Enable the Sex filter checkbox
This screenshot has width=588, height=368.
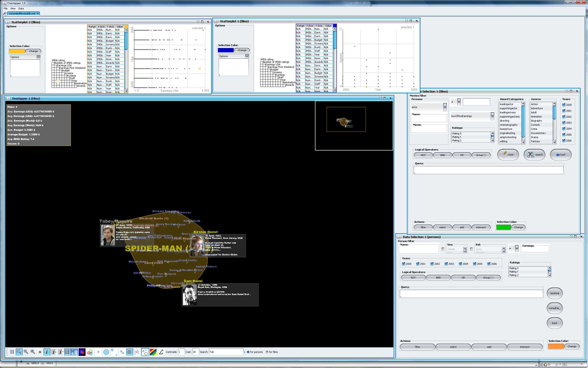(x=443, y=249)
